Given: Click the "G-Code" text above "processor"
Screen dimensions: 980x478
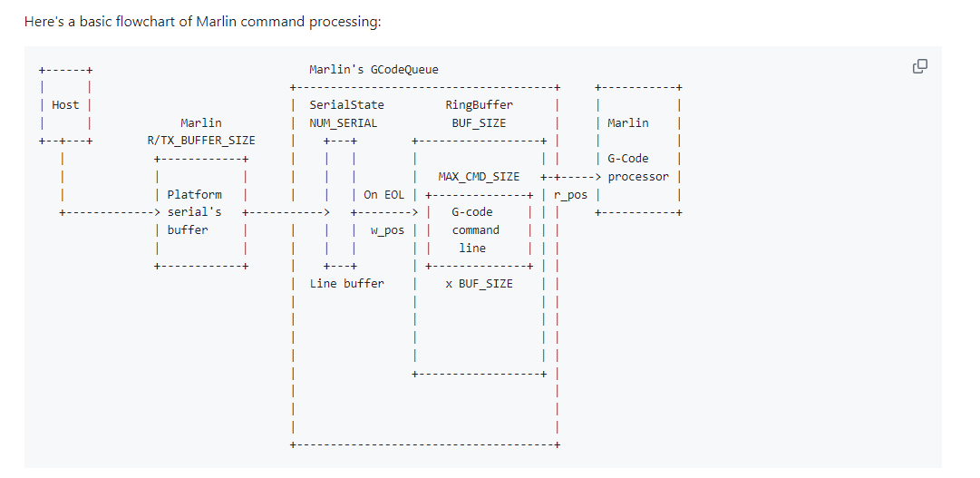Looking at the screenshot, I should point(628,158).
